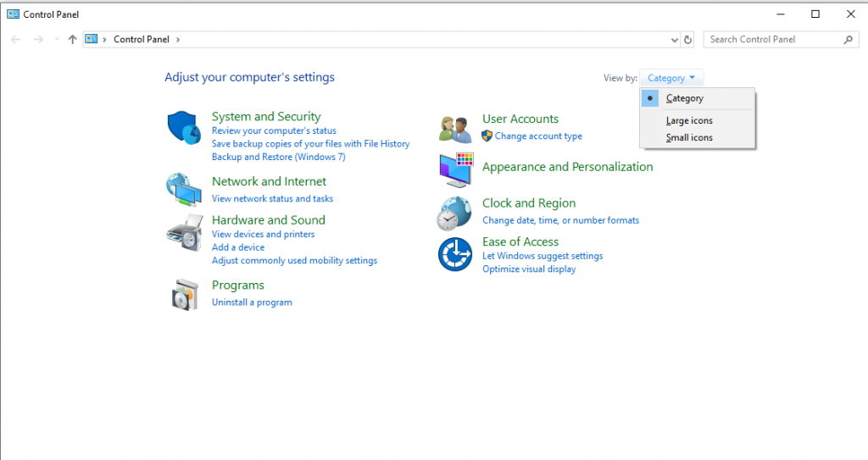Expand the chevron after Control Panel breadcrumb

coord(178,40)
